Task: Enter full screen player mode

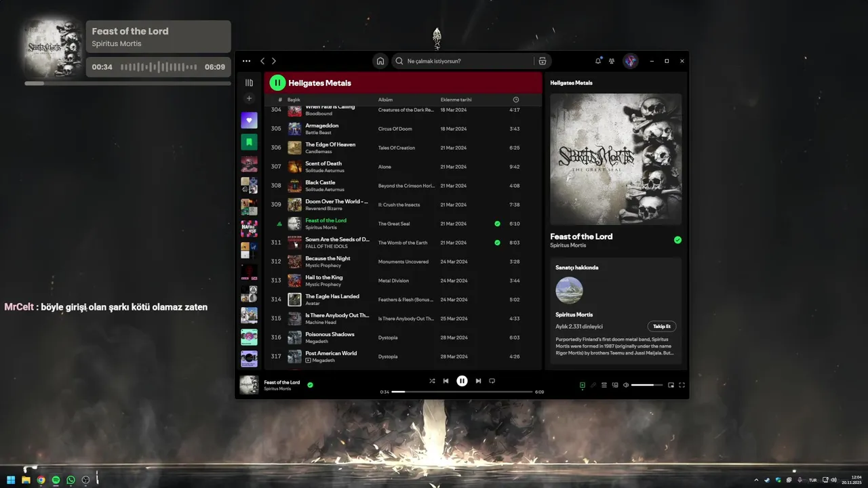Action: pos(682,385)
